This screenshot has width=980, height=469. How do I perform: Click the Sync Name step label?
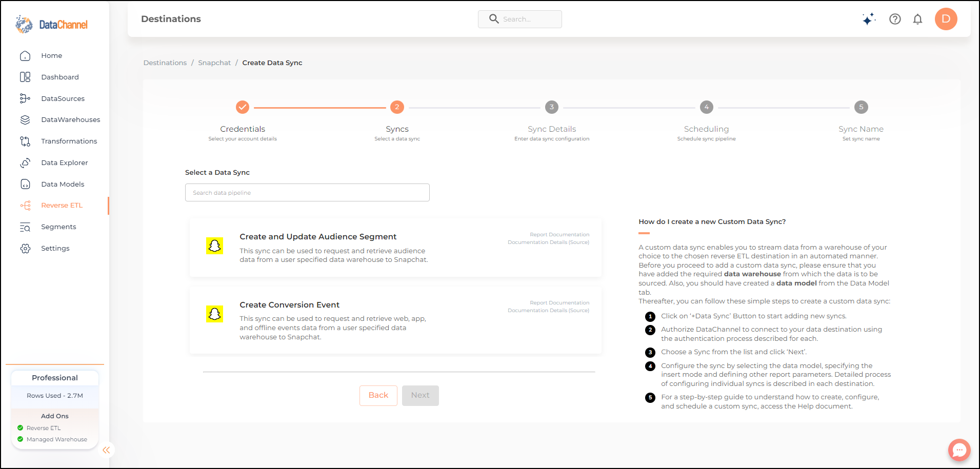861,129
